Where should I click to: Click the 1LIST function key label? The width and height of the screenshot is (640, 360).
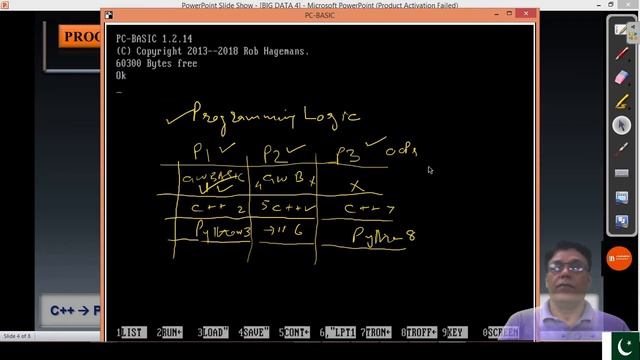pos(131,333)
